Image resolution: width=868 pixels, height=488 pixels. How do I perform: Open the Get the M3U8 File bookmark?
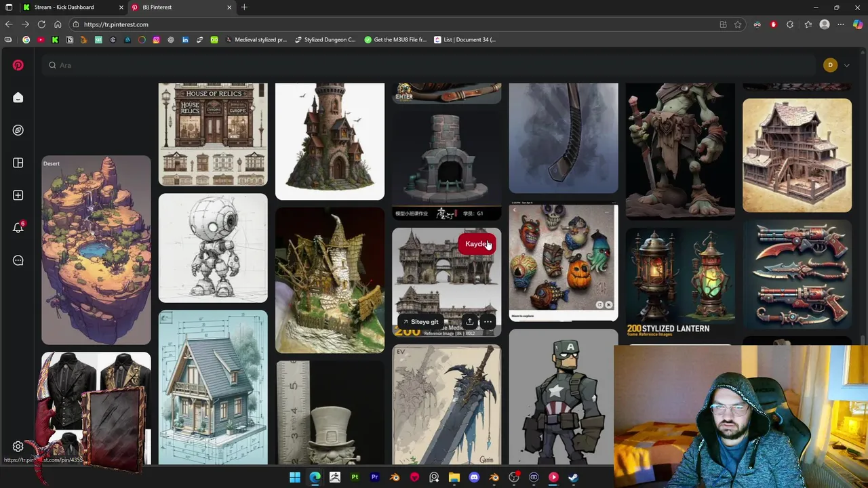(395, 40)
